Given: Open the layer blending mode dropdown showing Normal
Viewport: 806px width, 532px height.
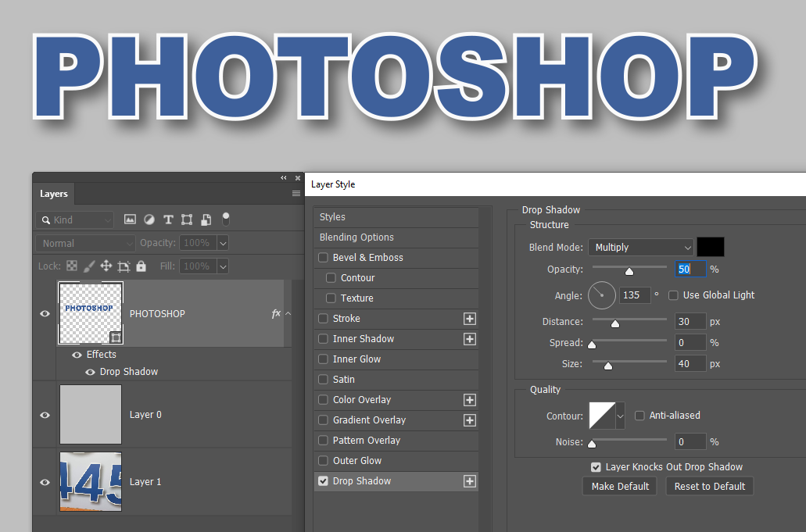Looking at the screenshot, I should tap(84, 243).
